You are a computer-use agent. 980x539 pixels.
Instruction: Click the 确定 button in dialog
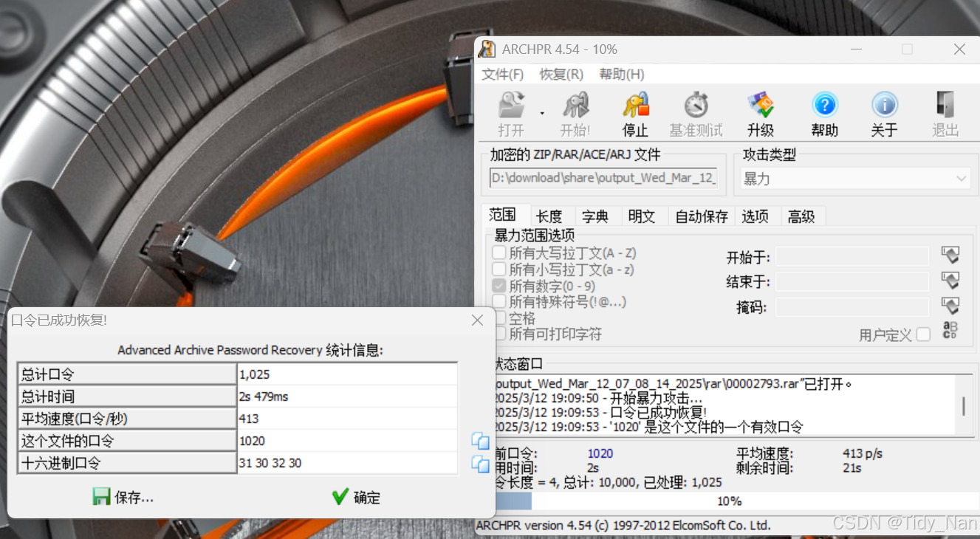click(356, 497)
